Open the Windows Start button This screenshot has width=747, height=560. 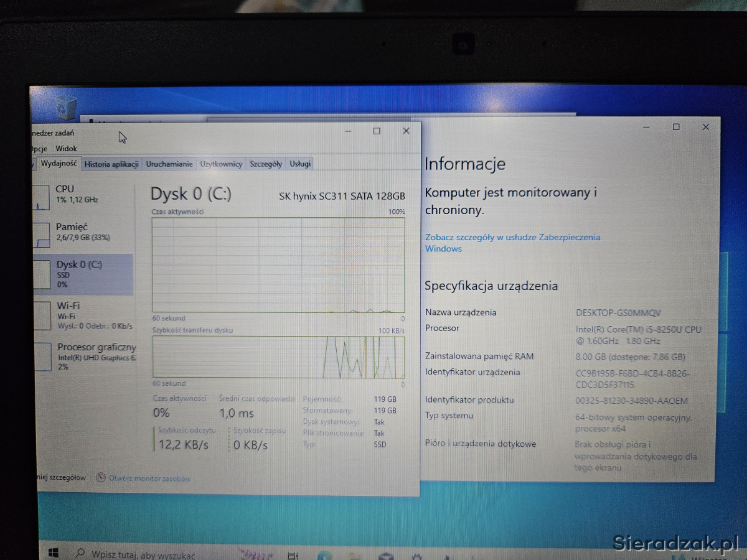click(54, 553)
